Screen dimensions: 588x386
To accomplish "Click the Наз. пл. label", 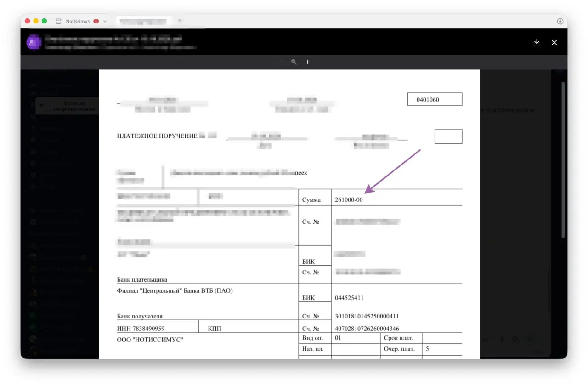I will coord(313,349).
